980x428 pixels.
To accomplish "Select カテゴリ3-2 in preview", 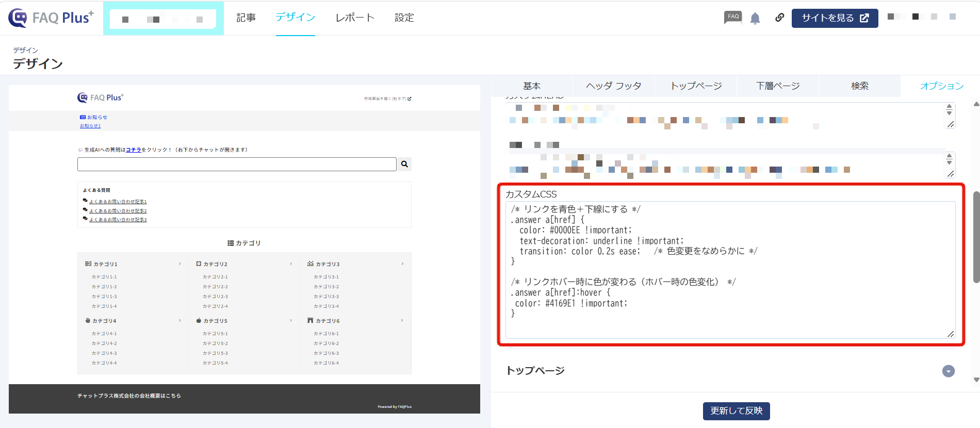I will (x=326, y=287).
